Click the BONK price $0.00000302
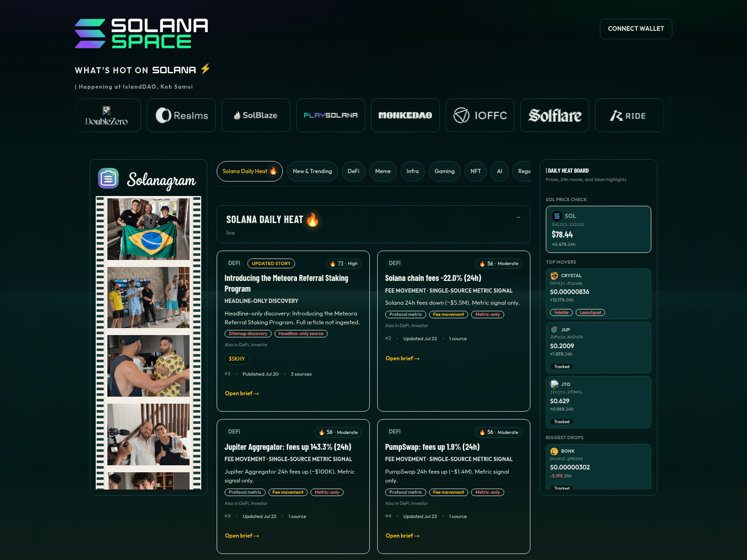The width and height of the screenshot is (747, 560). point(570,468)
